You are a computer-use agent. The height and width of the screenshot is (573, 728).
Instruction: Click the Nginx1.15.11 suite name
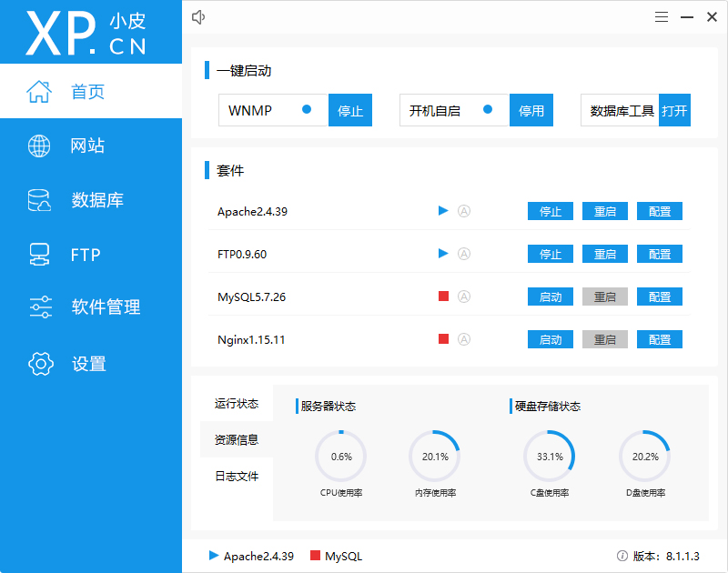251,339
